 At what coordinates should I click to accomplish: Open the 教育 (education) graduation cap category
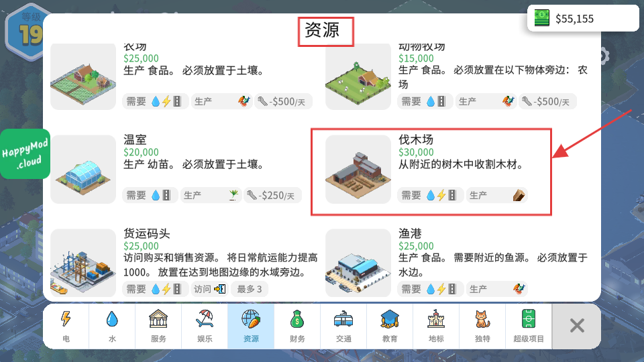pyautogui.click(x=390, y=326)
